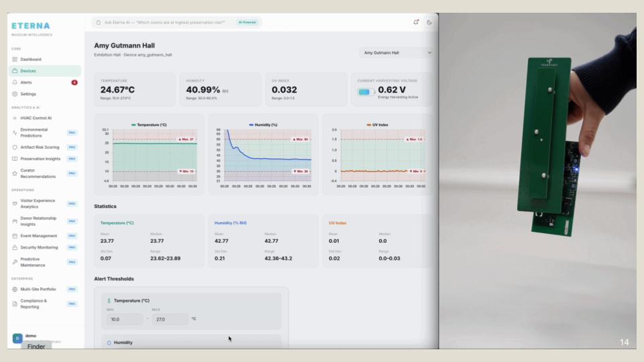Click the PRO badge beside Donor Relationship Insights

[72, 221]
